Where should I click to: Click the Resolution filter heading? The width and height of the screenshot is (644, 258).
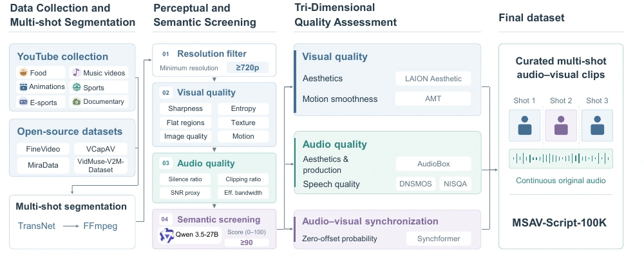pyautogui.click(x=212, y=54)
